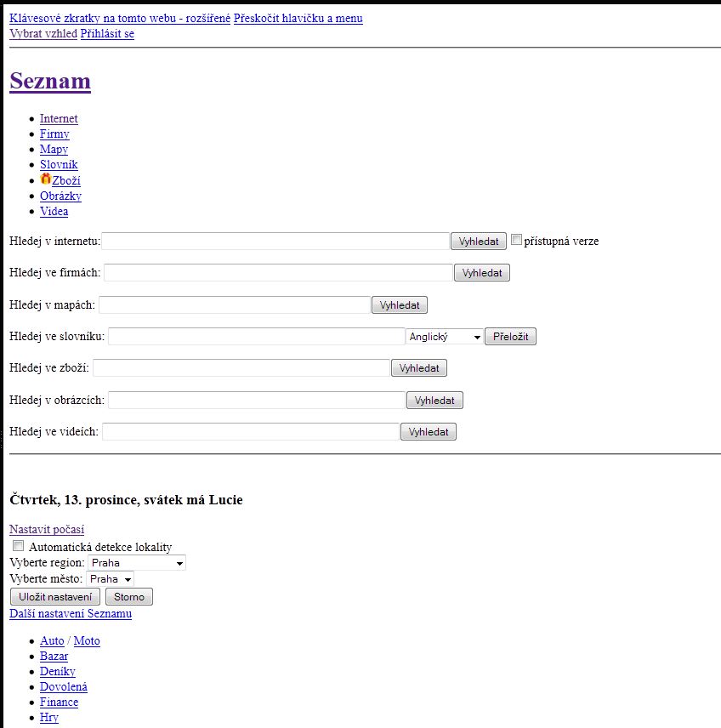
Task: Cancel with the Storno button
Action: pos(129,597)
